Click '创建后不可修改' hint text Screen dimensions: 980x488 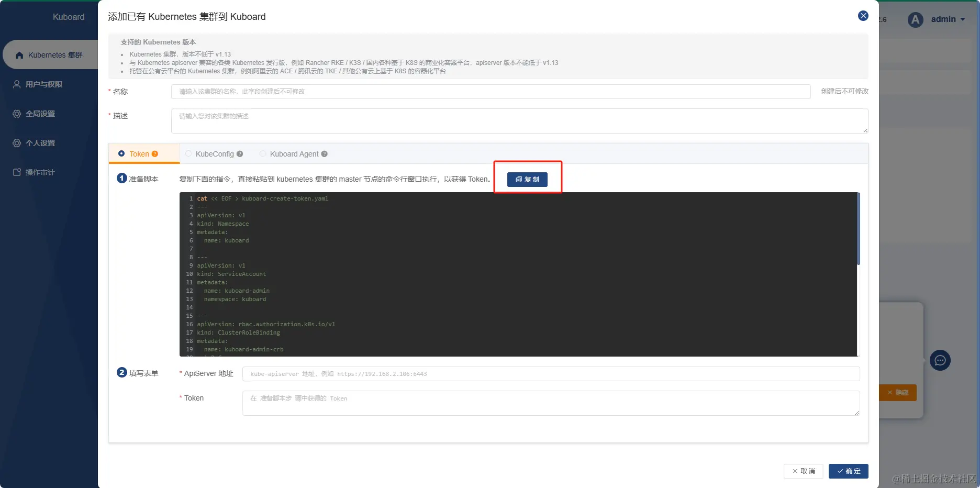click(x=845, y=91)
